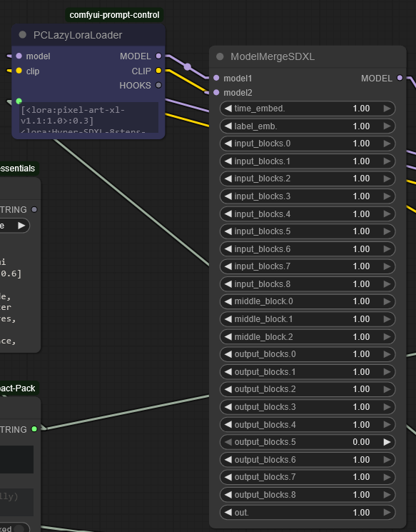This screenshot has height=532, width=416.
Task: Decrease input_blocks.5 with left arrow
Action: [x=228, y=231]
